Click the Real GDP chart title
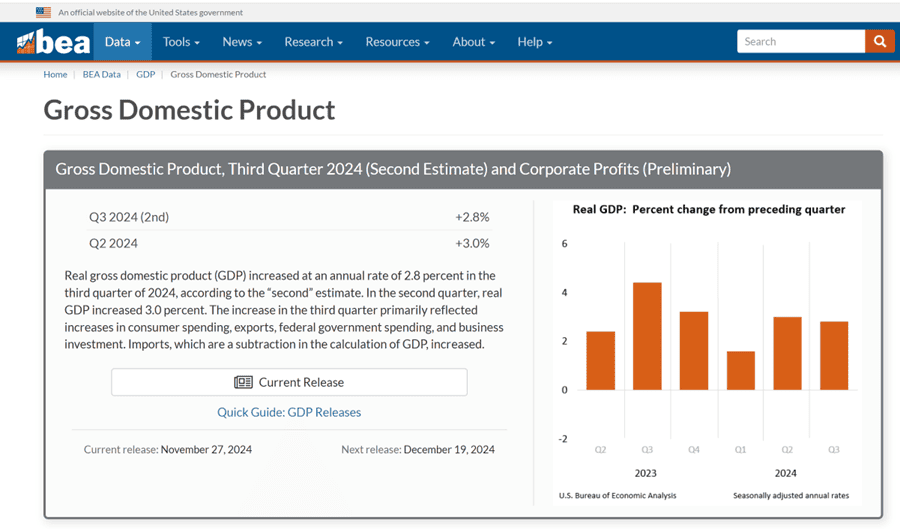900x529 pixels. [x=708, y=210]
